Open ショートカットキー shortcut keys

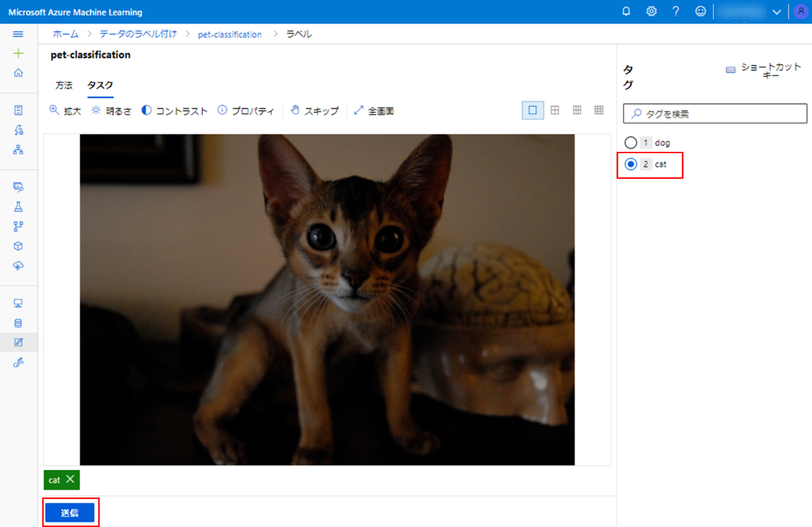point(764,71)
